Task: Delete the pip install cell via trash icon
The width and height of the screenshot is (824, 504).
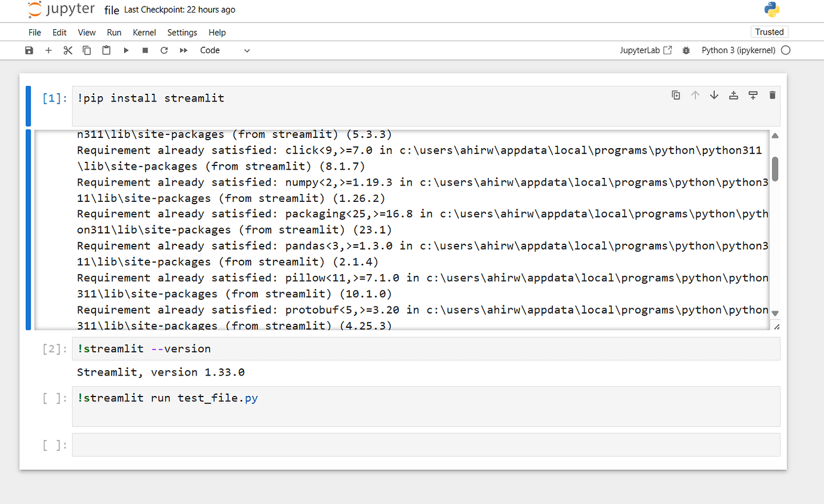Action: click(773, 95)
